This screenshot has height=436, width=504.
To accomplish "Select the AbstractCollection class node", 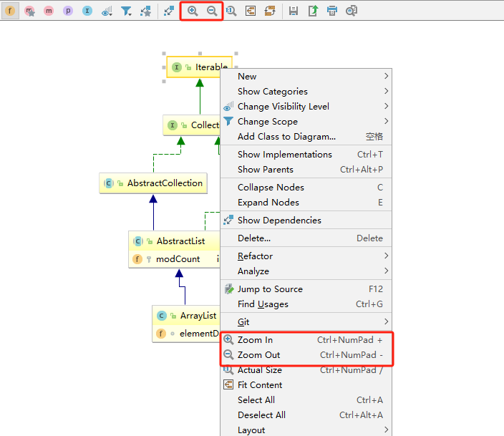I will click(x=153, y=183).
